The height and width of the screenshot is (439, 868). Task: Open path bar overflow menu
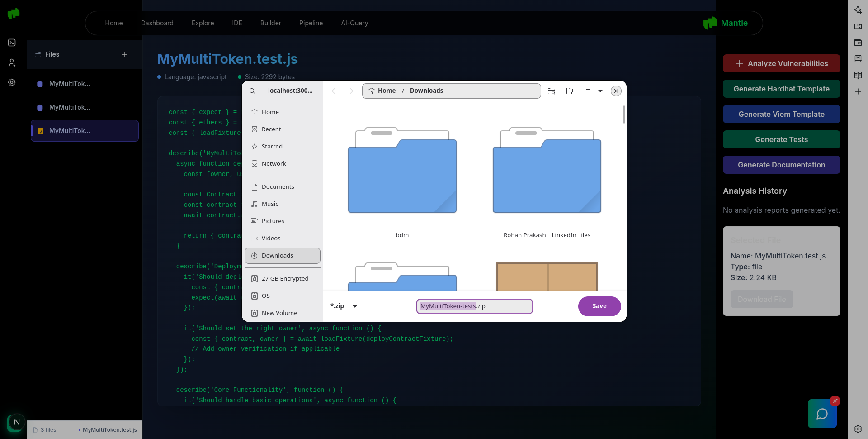click(533, 91)
